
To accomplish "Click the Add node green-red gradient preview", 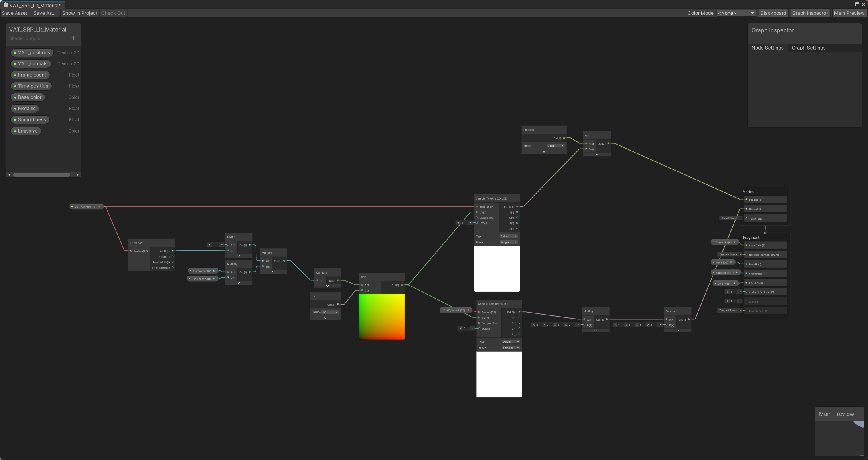I will (x=382, y=317).
